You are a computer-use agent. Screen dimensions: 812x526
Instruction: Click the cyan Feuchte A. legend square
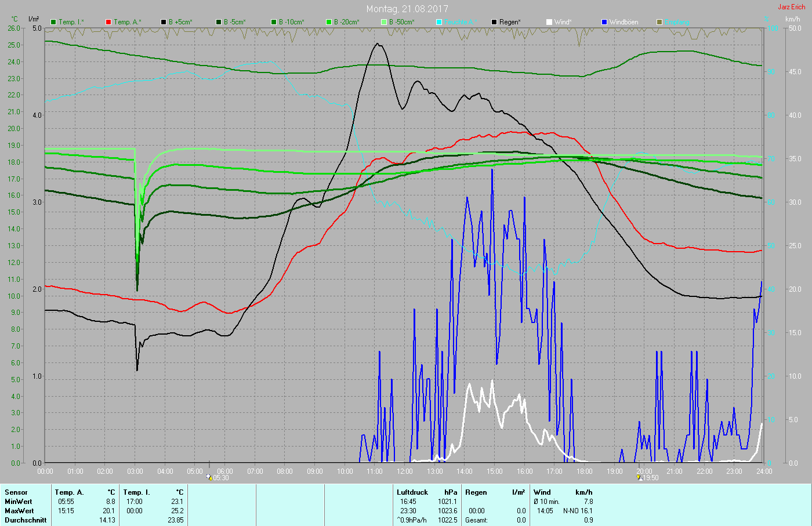439,22
